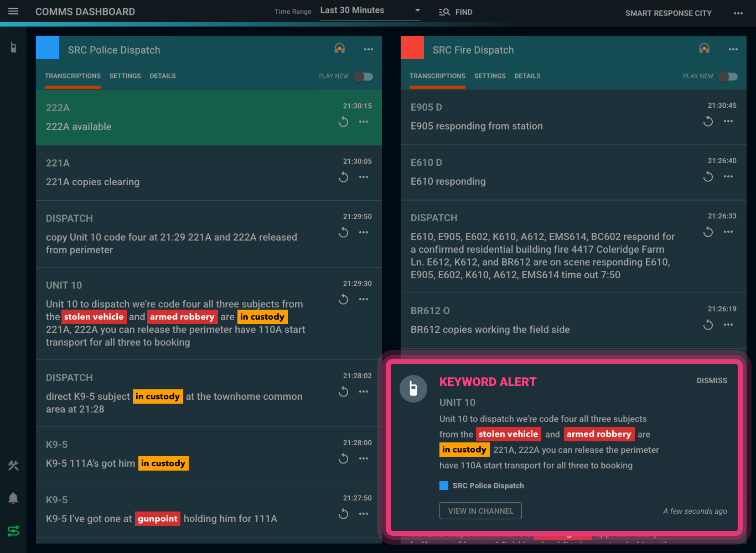Click 'in custody' keyword in K9-5 111A message
The width and height of the screenshot is (756, 553).
pyautogui.click(x=163, y=463)
